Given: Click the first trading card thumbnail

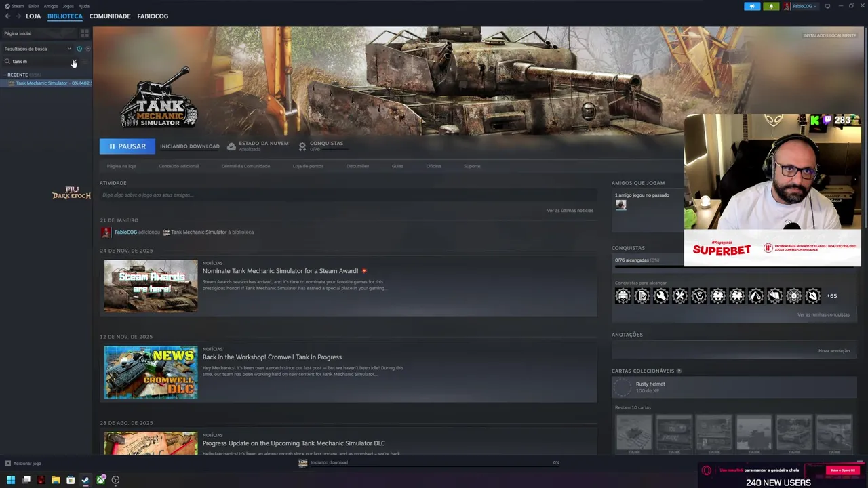Looking at the screenshot, I should (x=633, y=434).
